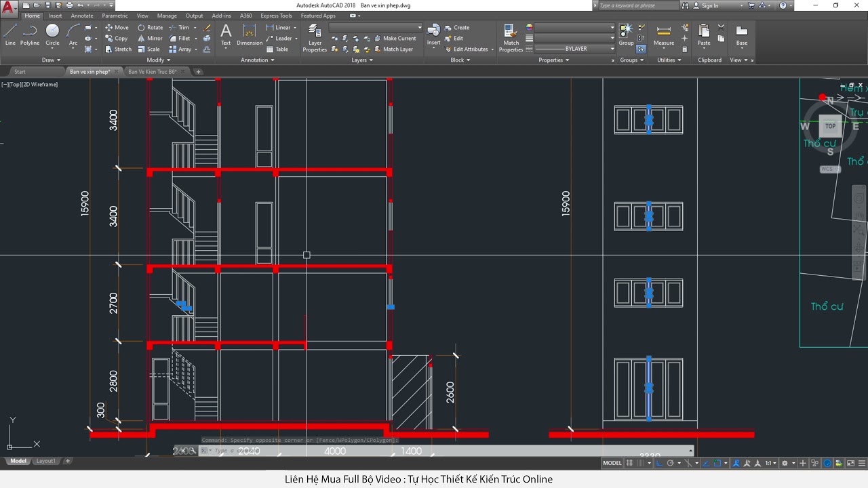Viewport: 868px width, 488px height.
Task: Switch to the Layout1 tab
Action: click(x=46, y=461)
